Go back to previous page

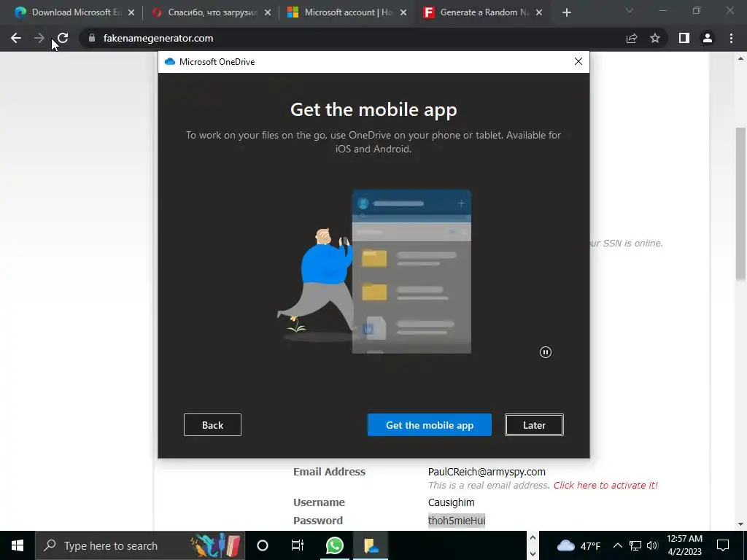(16, 38)
